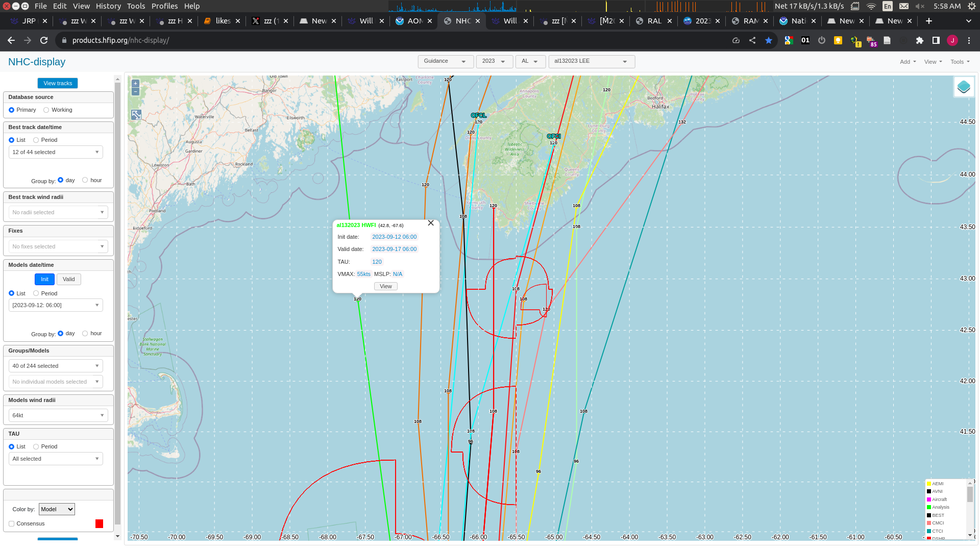The height and width of the screenshot is (551, 980).
Task: Open the 'All selected' TAU dropdown
Action: click(56, 459)
